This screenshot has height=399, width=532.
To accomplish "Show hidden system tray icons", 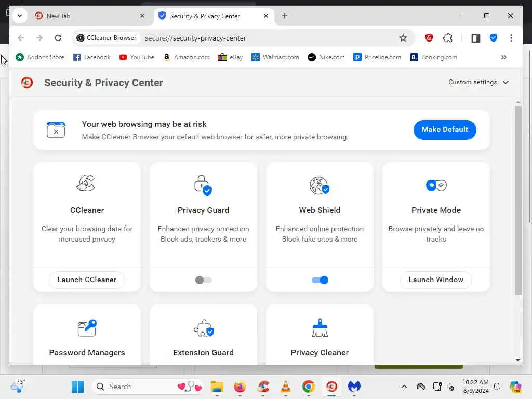I will click(404, 387).
